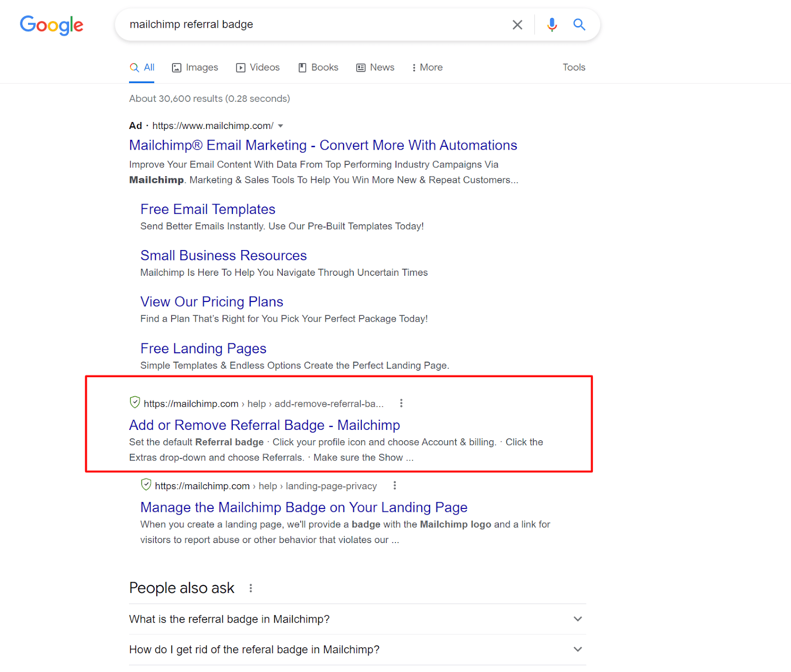Screen dimensions: 791x672
Task: Go to the News tab
Action: tap(375, 68)
